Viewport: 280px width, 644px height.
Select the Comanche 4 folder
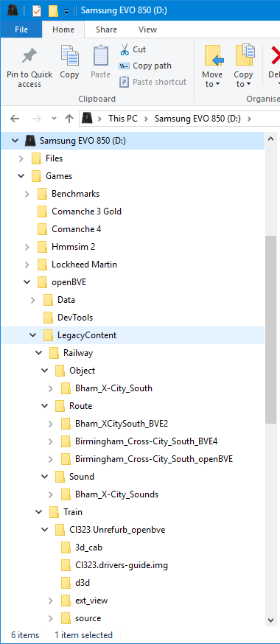click(77, 229)
